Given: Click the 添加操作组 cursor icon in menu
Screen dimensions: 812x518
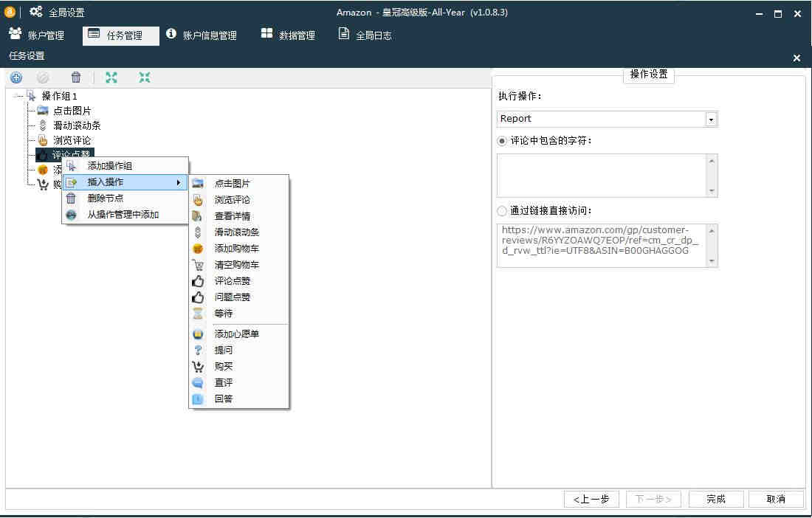Looking at the screenshot, I should pos(71,165).
